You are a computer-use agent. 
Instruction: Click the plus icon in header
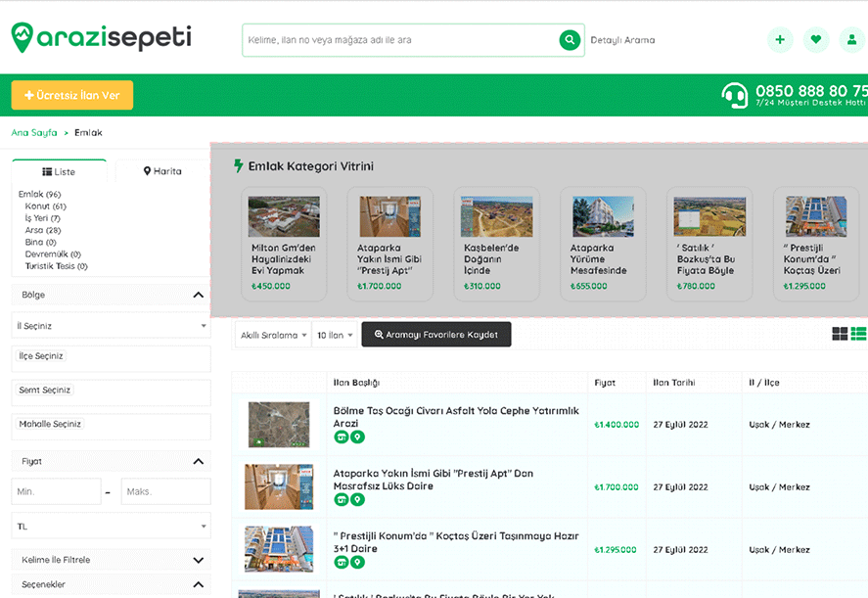click(780, 40)
